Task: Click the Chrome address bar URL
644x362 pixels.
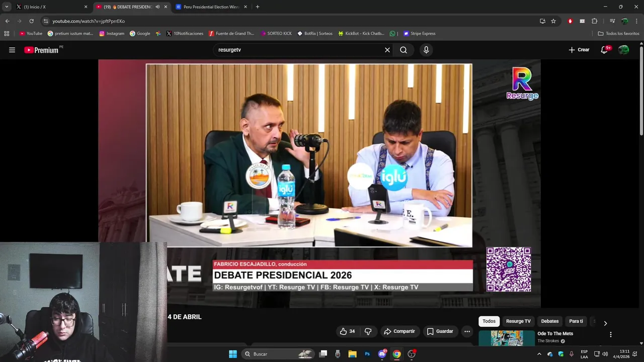Action: (x=89, y=21)
